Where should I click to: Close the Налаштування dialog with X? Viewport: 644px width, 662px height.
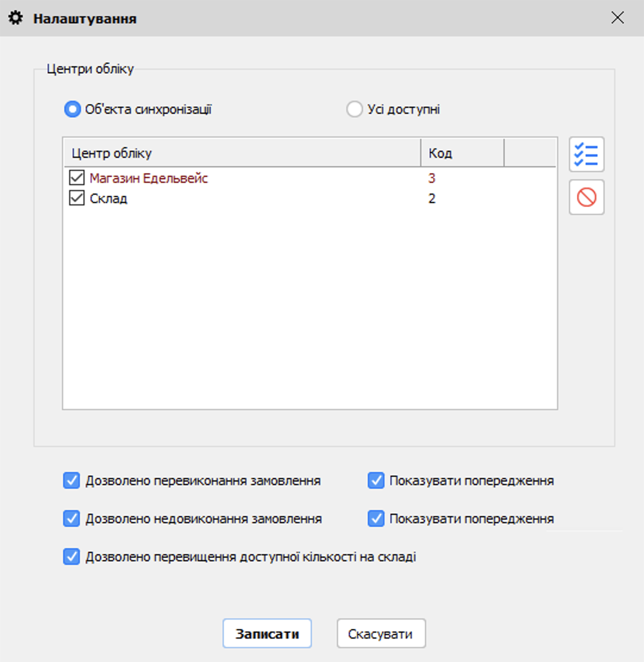618,18
